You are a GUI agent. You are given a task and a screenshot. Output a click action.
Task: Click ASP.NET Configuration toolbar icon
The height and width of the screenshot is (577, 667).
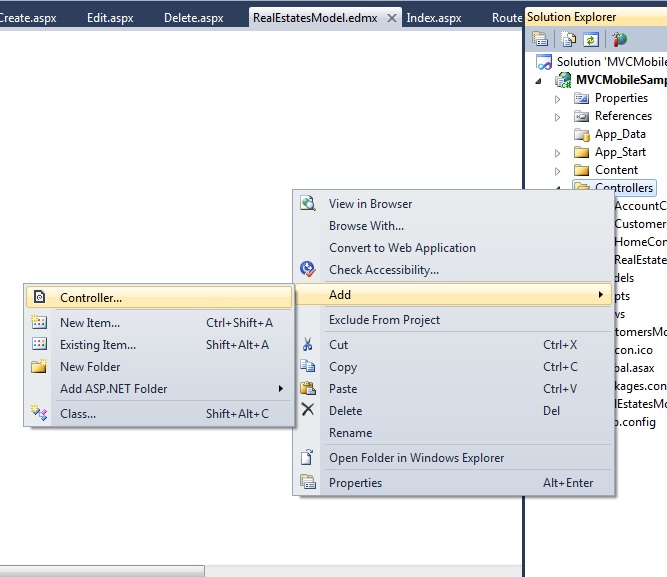click(x=619, y=39)
